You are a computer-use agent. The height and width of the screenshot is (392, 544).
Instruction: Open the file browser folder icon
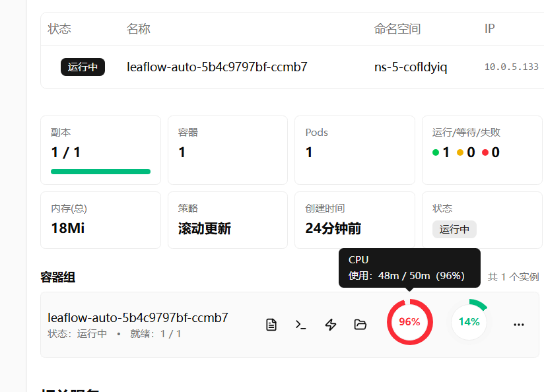tap(360, 325)
